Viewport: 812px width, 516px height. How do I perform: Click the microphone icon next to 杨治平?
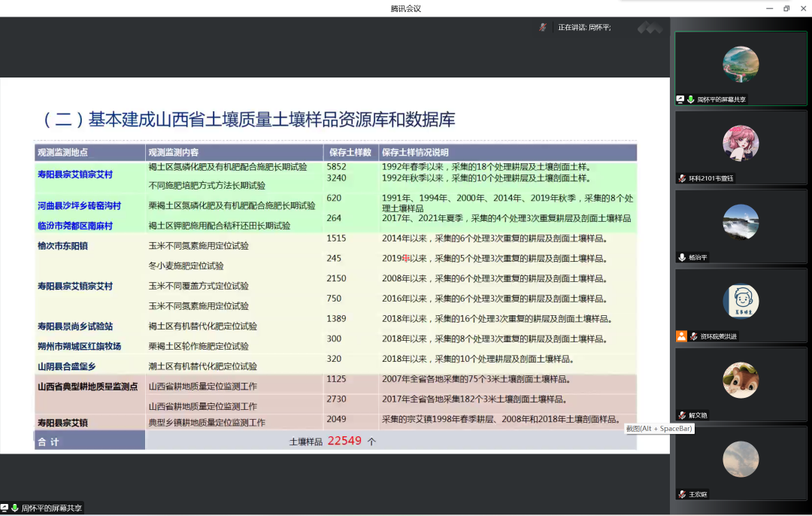[x=682, y=257]
